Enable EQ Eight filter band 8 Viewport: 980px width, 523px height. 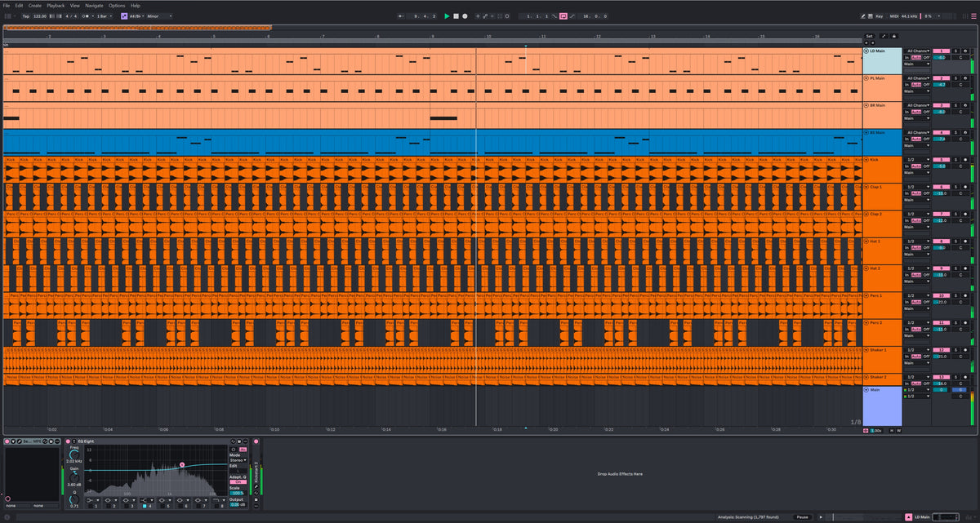(216, 506)
